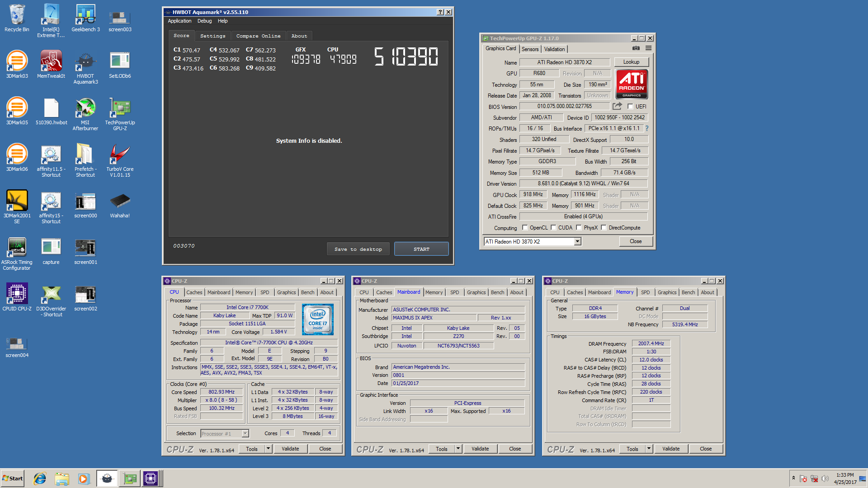The image size is (868, 488).
Task: Open D3DOverrider Shortcut icon
Action: (x=51, y=300)
